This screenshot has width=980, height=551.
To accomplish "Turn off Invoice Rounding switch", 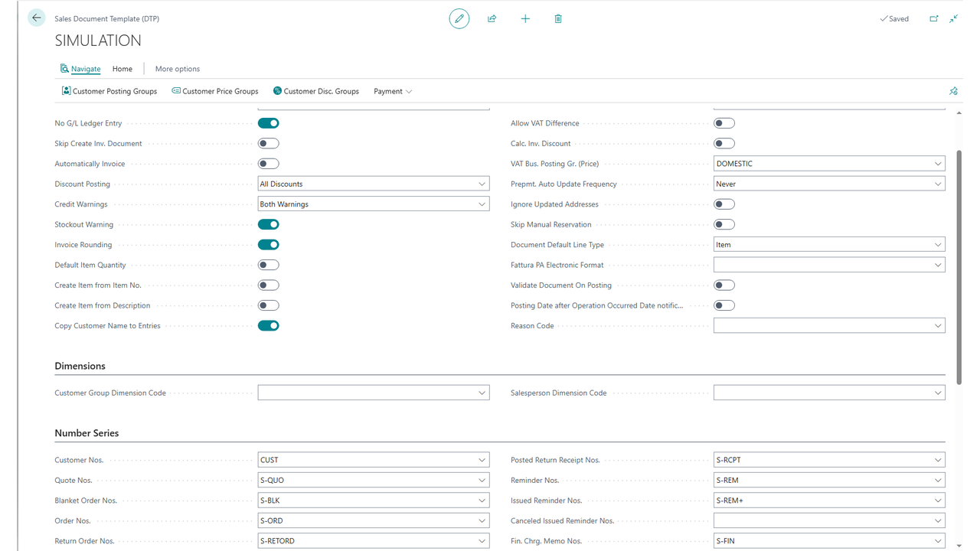I will pyautogui.click(x=269, y=245).
